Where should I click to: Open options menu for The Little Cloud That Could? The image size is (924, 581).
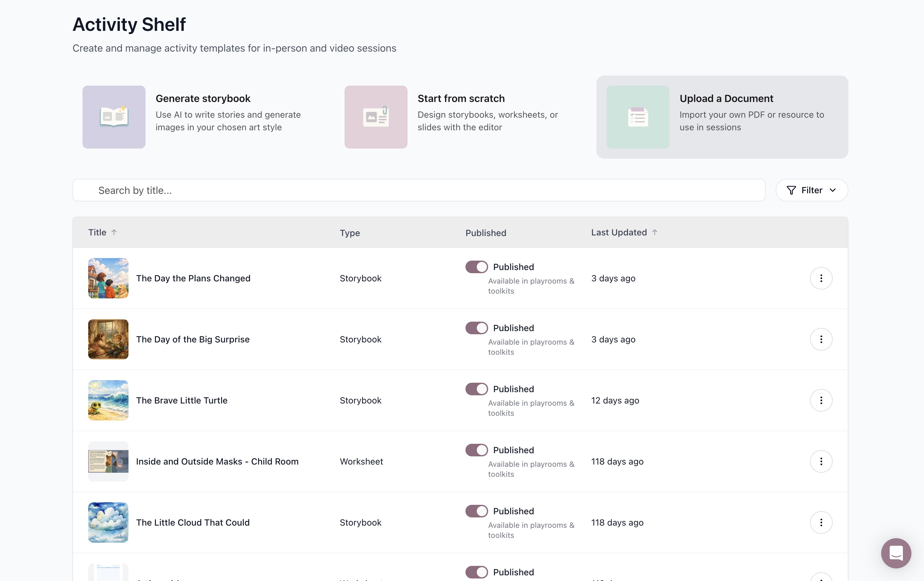point(821,522)
